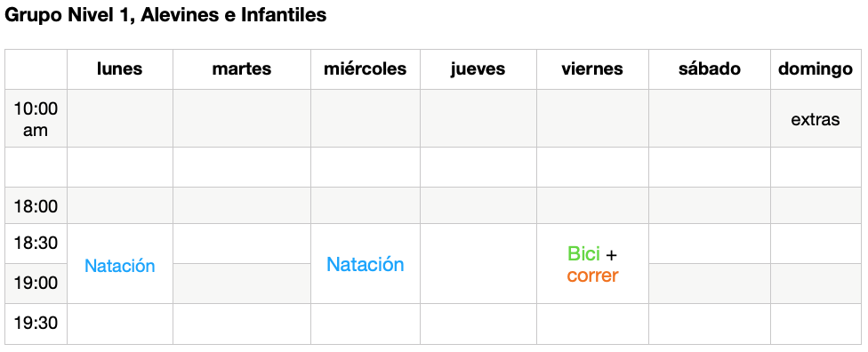This screenshot has height=352, width=868.
Task: Click the domingo column header
Action: point(816,68)
